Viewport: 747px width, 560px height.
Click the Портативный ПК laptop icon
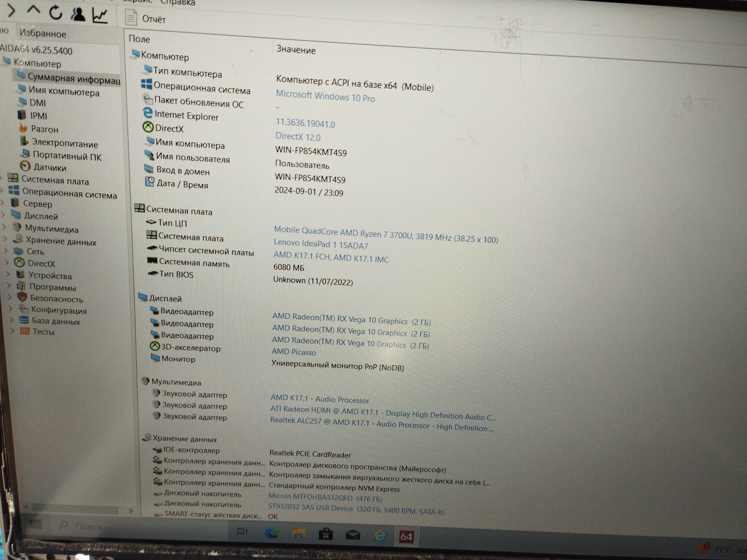coord(26,154)
